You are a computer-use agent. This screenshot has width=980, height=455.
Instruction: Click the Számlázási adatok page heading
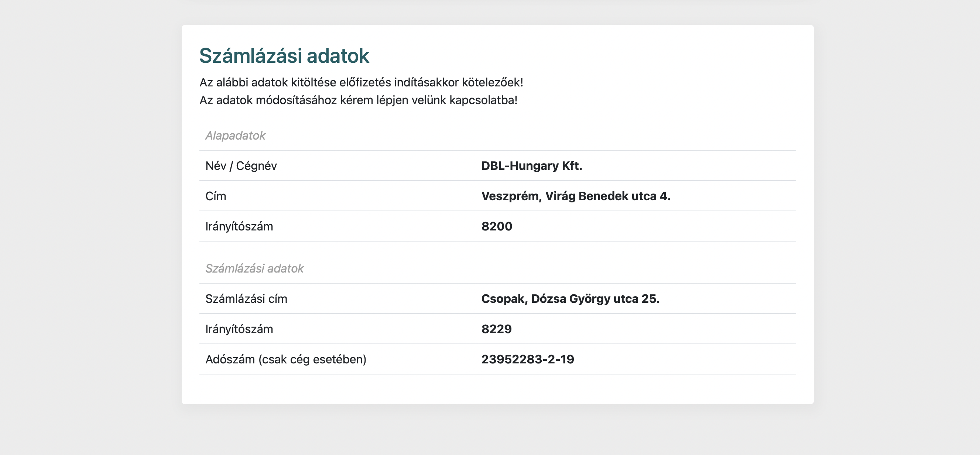(x=284, y=56)
